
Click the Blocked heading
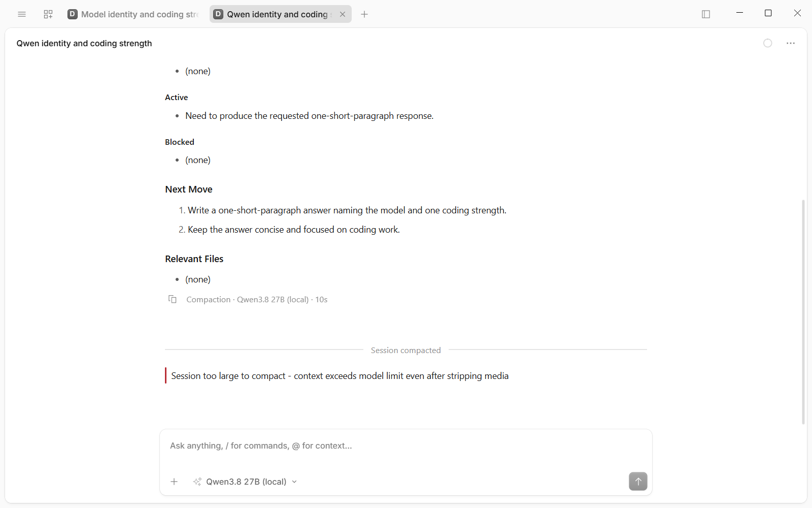point(180,142)
